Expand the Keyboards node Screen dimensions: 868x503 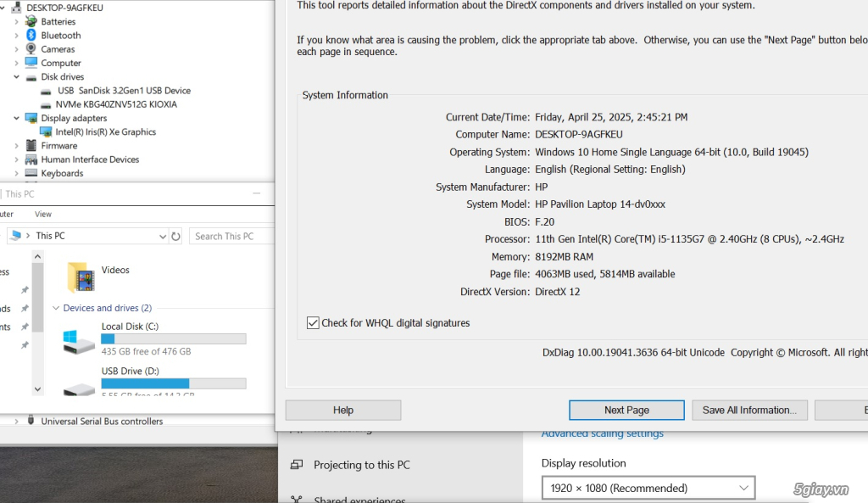(16, 173)
